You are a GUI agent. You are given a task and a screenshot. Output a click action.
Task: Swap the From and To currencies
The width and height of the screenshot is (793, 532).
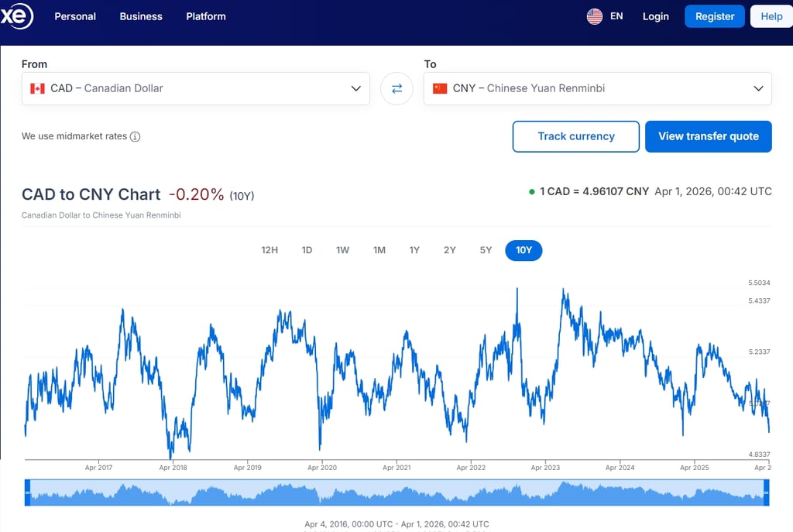(396, 88)
